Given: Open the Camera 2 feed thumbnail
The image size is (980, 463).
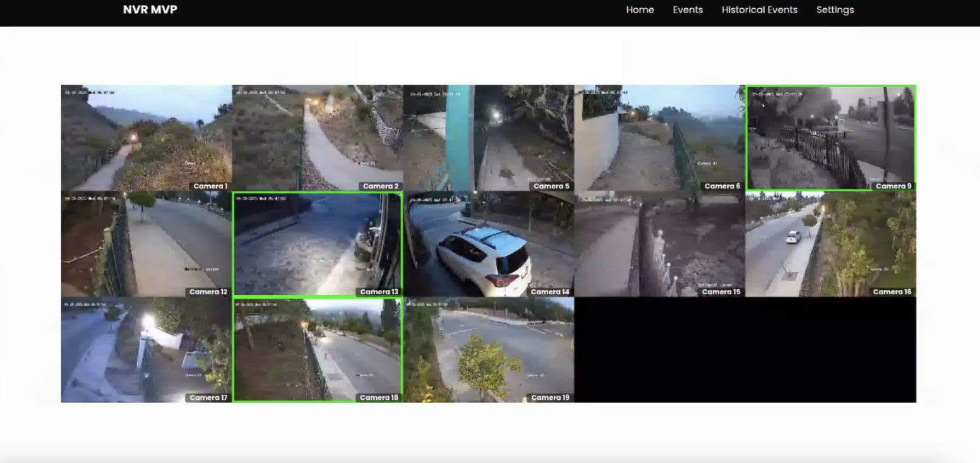Looking at the screenshot, I should [318, 138].
